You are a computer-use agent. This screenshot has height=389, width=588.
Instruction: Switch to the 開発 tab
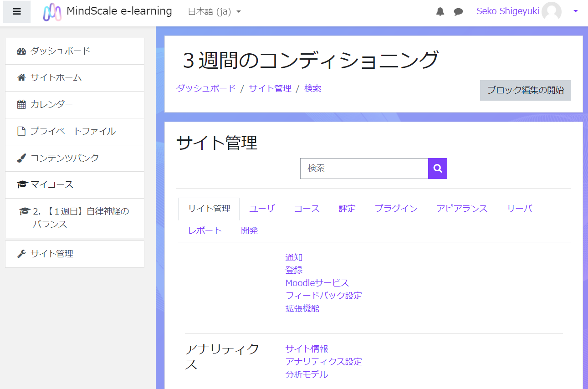click(250, 230)
